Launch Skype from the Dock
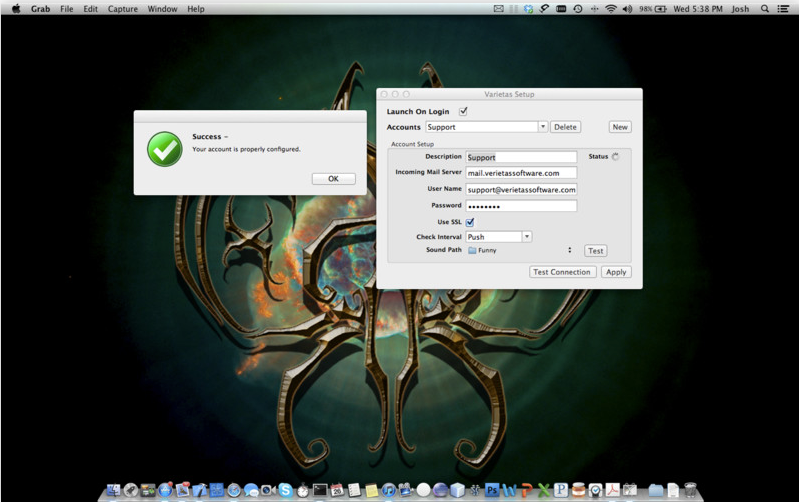The image size is (799, 502). [285, 490]
